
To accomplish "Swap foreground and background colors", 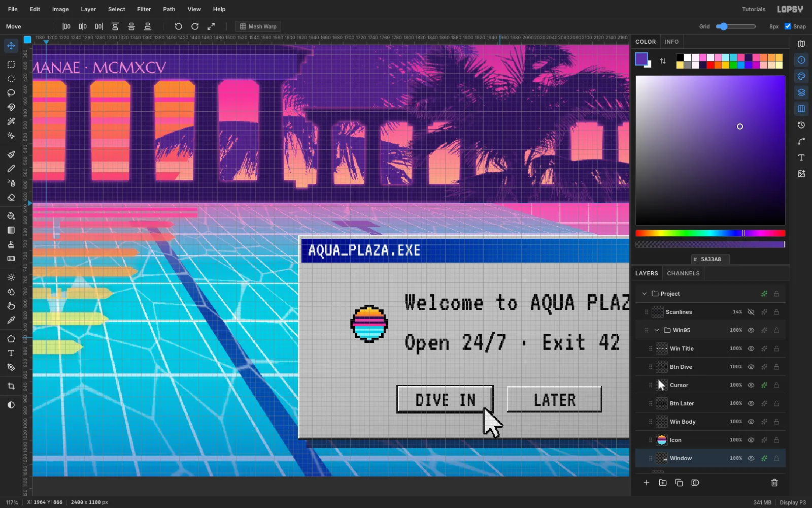I will [x=663, y=61].
